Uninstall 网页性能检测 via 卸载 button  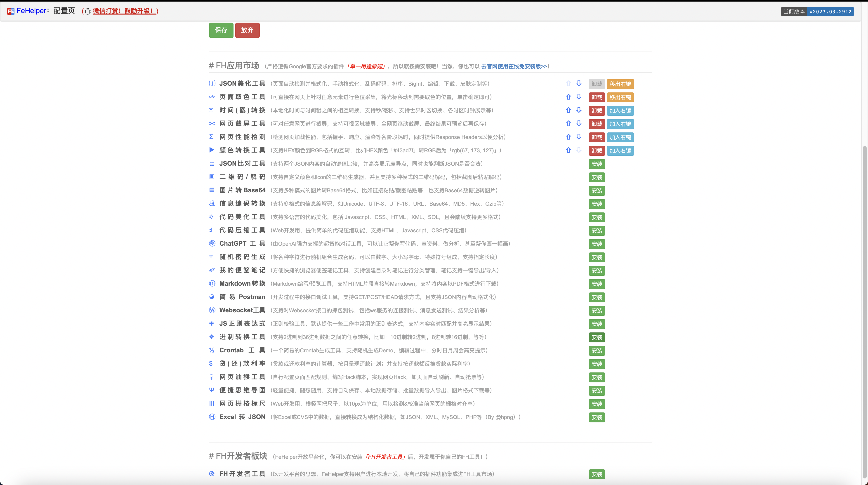[597, 137]
